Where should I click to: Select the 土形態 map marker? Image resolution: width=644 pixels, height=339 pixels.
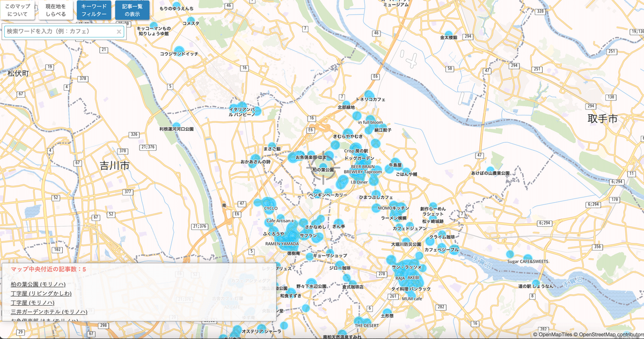point(387,312)
